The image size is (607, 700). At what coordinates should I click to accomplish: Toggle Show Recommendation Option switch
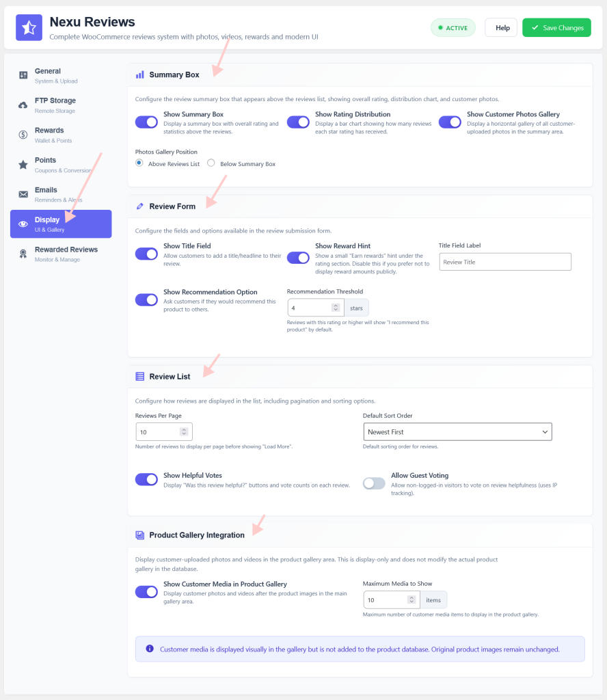coord(146,300)
